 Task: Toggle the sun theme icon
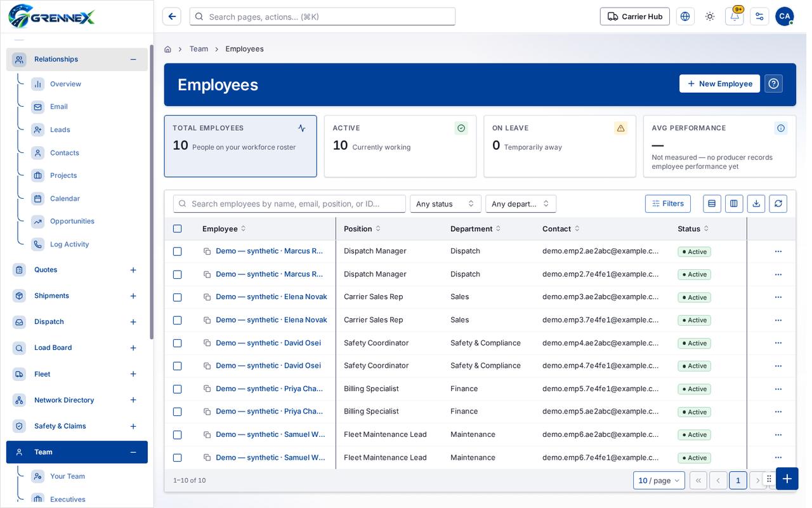(710, 17)
